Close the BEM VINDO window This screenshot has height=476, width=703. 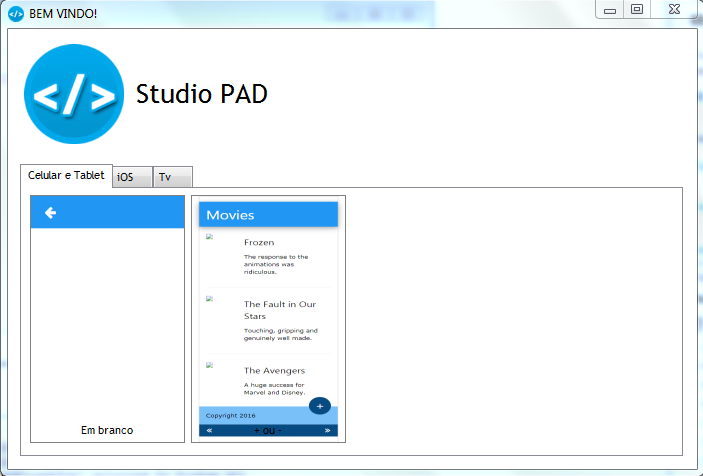674,9
